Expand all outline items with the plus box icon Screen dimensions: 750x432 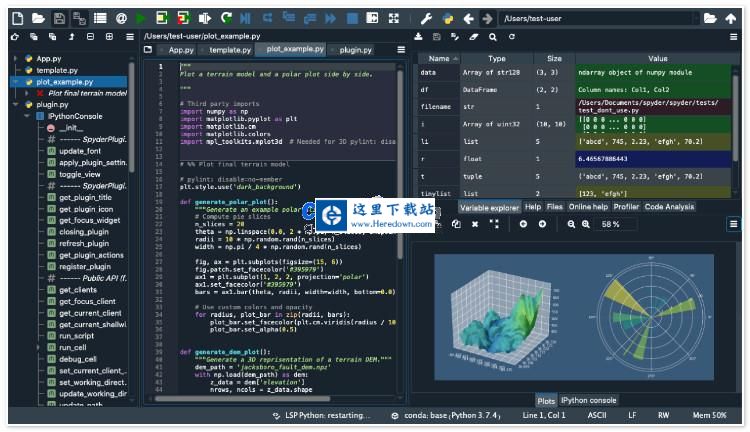pos(110,36)
